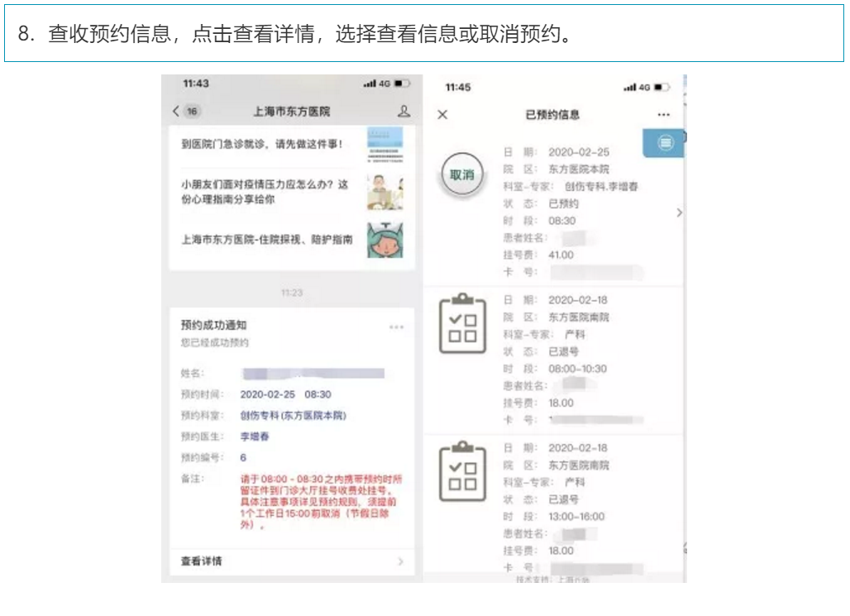Tap 创伤专科.李增春 in the appointment list
The width and height of the screenshot is (850, 616).
(x=601, y=187)
